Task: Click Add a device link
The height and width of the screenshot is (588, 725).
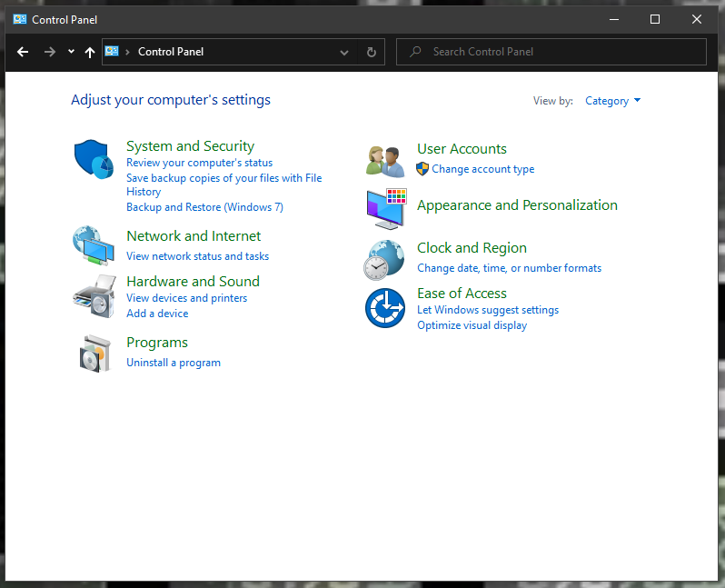Action: tap(157, 314)
